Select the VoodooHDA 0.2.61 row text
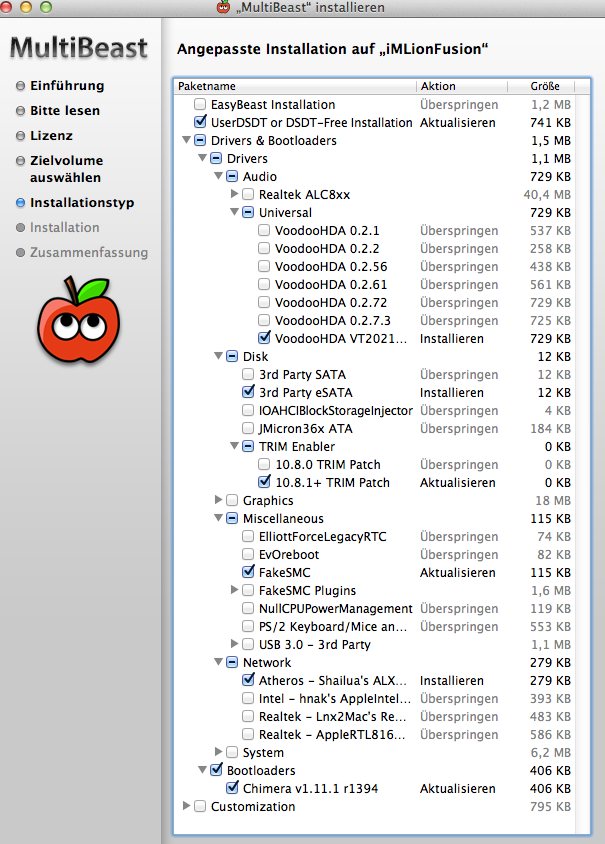 (x=331, y=284)
